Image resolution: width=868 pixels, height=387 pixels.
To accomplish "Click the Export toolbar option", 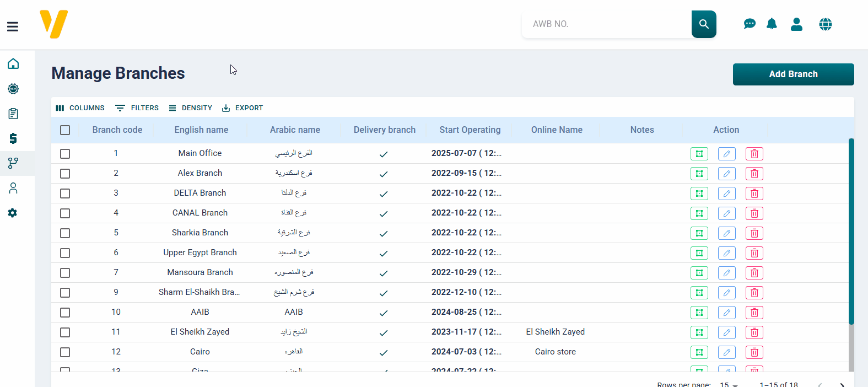I will tap(242, 108).
